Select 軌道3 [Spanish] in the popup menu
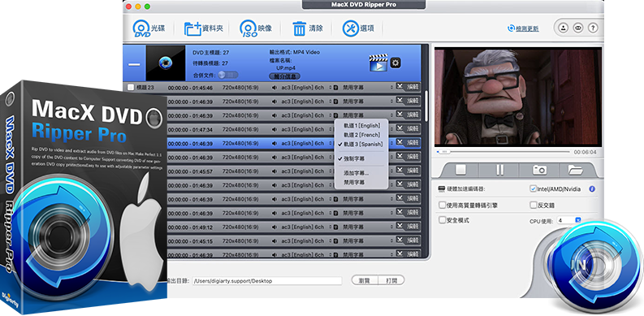644x316 pixels. (x=361, y=145)
